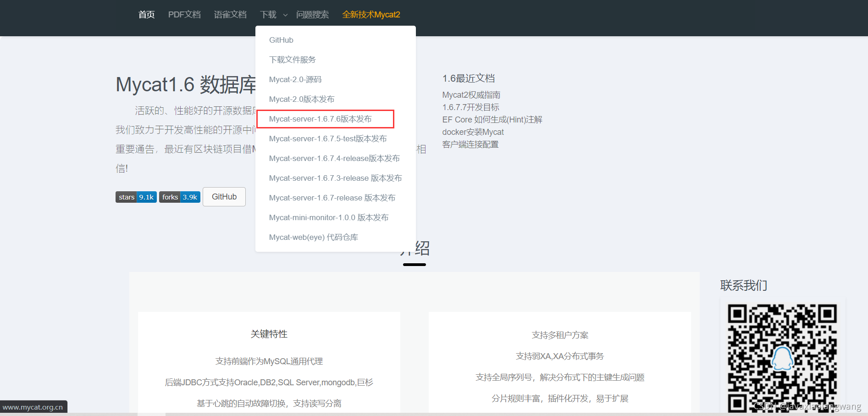Open the 1.6.7.7开发目标 document link
This screenshot has width=868, height=416.
tap(470, 107)
